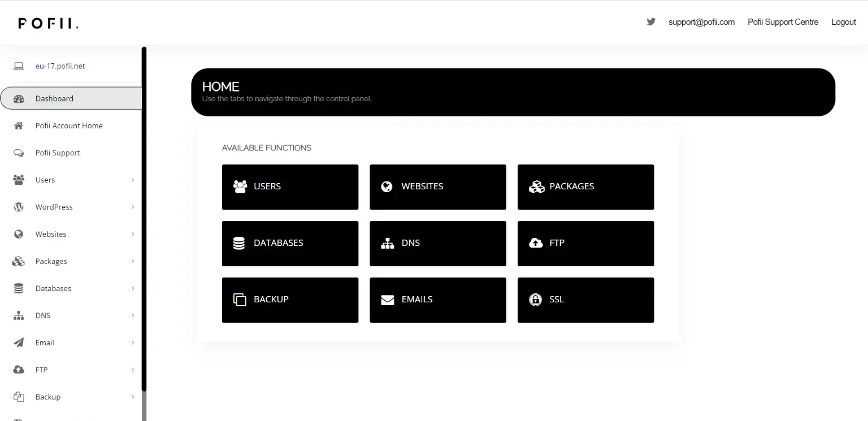
Task: Click the POFII logo in the header
Action: point(48,23)
